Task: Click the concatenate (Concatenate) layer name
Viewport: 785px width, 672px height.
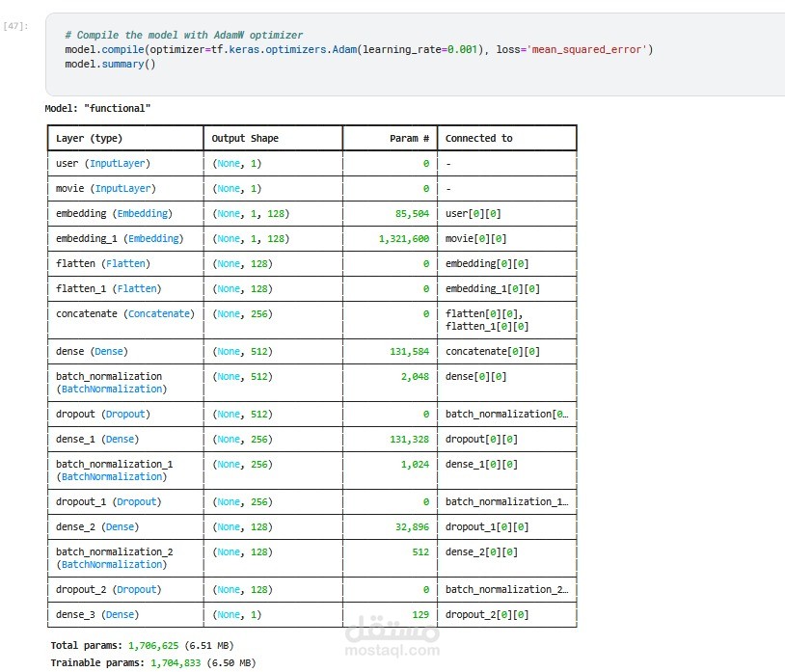Action: 124,313
